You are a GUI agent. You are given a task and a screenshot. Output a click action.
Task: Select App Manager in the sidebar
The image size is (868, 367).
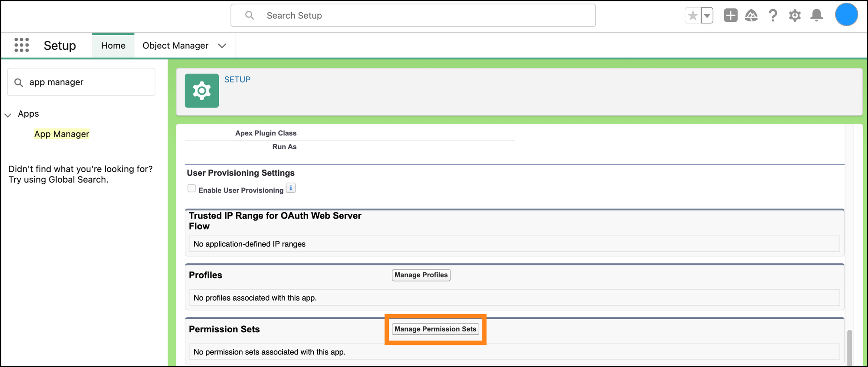coord(62,134)
